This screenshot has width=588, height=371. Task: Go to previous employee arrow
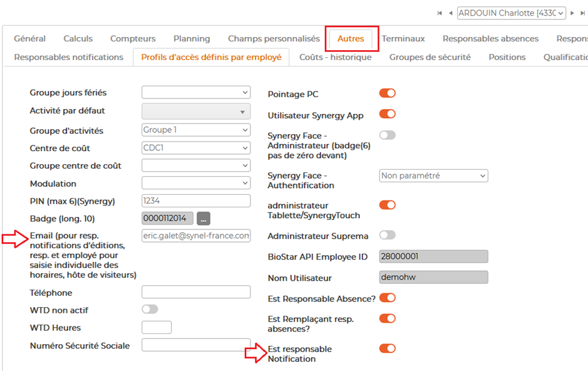450,13
